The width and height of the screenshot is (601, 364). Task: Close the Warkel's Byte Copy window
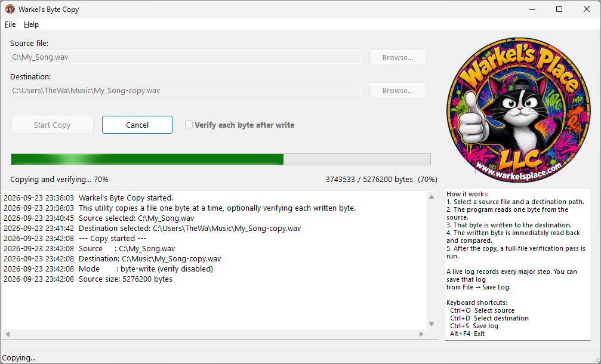click(x=587, y=9)
